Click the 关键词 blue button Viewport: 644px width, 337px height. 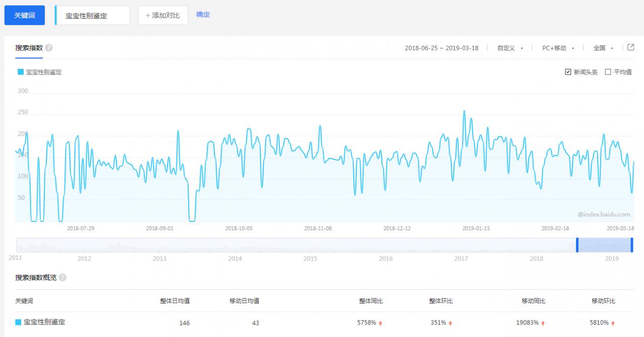pos(25,16)
